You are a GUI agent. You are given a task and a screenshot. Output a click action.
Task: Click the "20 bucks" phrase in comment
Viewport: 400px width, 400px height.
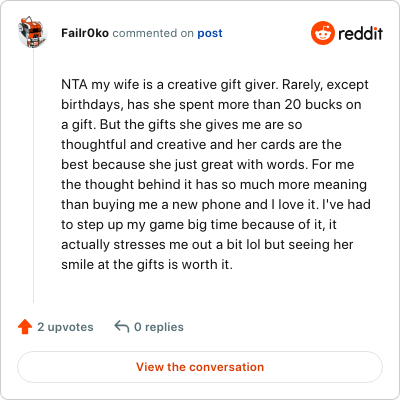click(314, 105)
